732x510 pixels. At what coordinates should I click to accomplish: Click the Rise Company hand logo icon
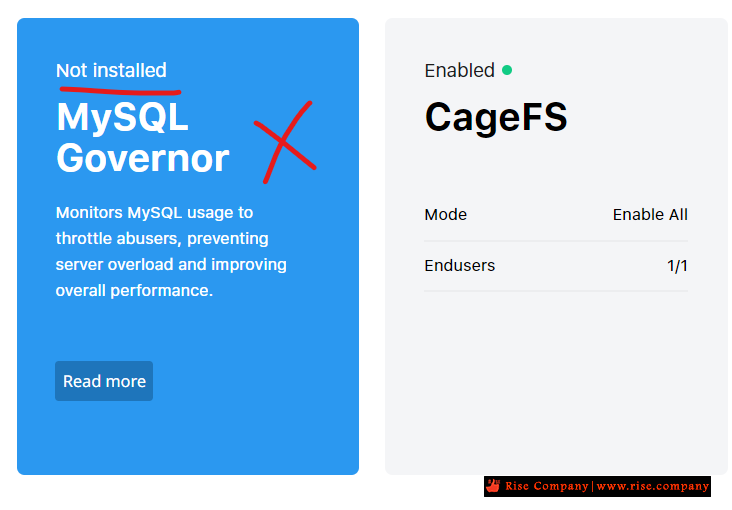tap(493, 486)
